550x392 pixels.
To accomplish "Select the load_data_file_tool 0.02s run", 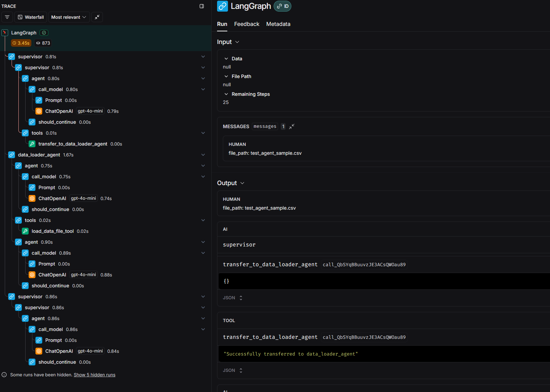I will click(x=106, y=231).
